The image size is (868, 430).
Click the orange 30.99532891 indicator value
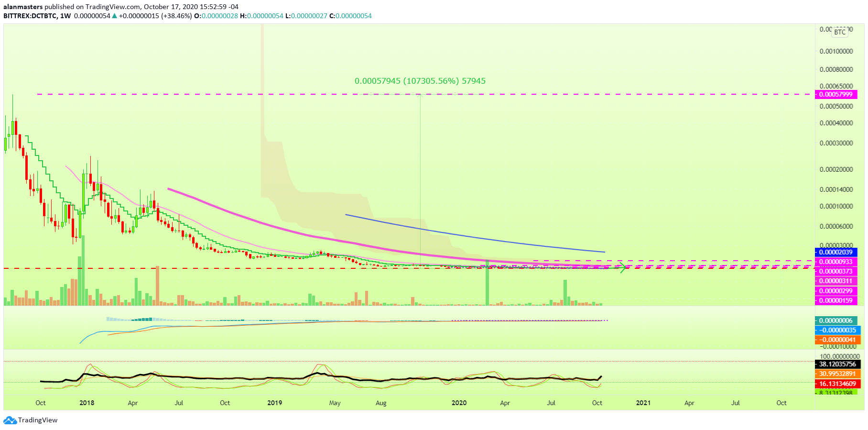[x=838, y=374]
